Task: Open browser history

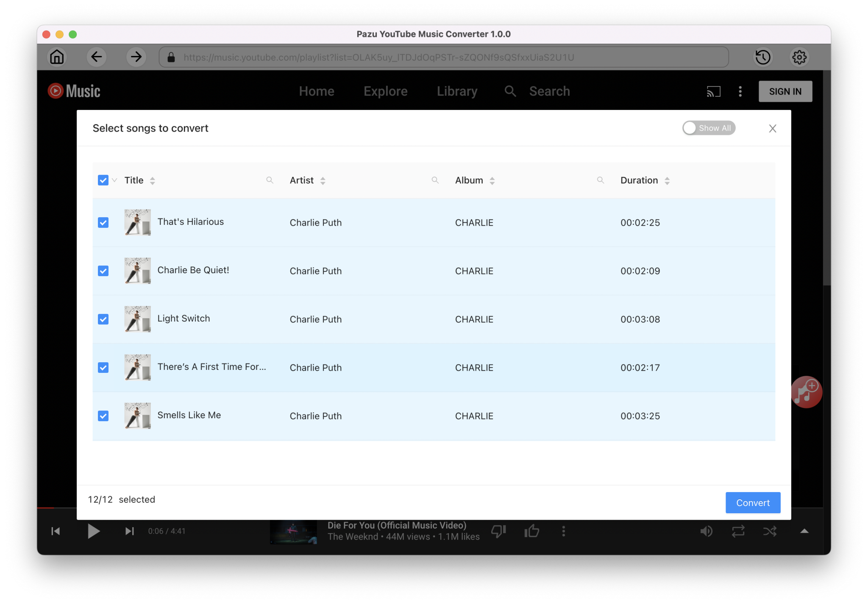Action: (x=763, y=57)
